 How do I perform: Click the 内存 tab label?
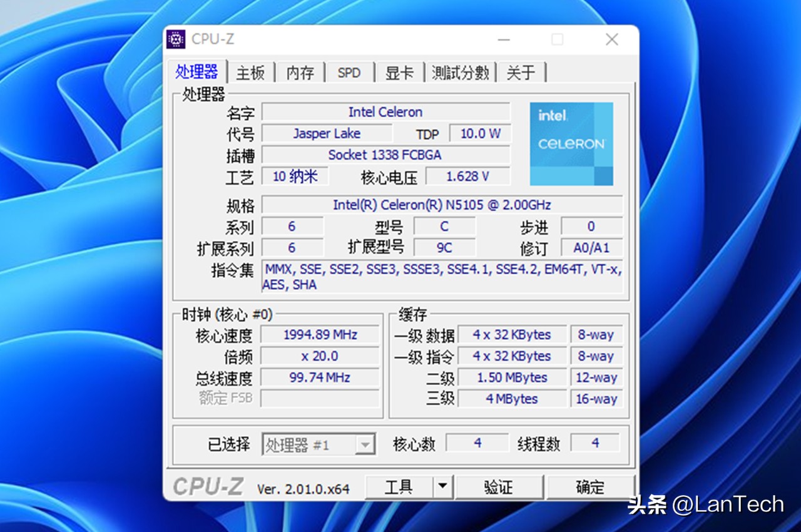coord(299,72)
